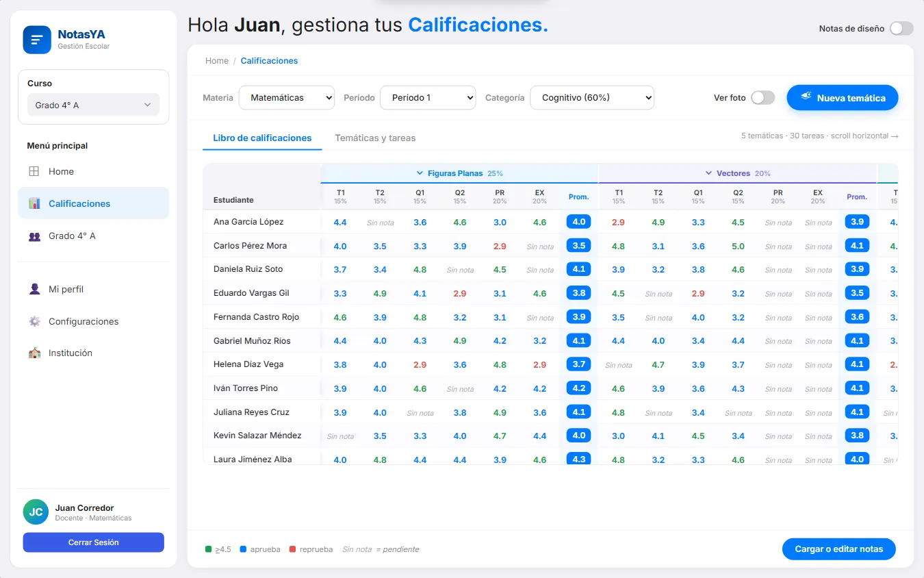Click Gabriel Muñoz Ríos's Figuras Planas EX 3.2

[539, 340]
